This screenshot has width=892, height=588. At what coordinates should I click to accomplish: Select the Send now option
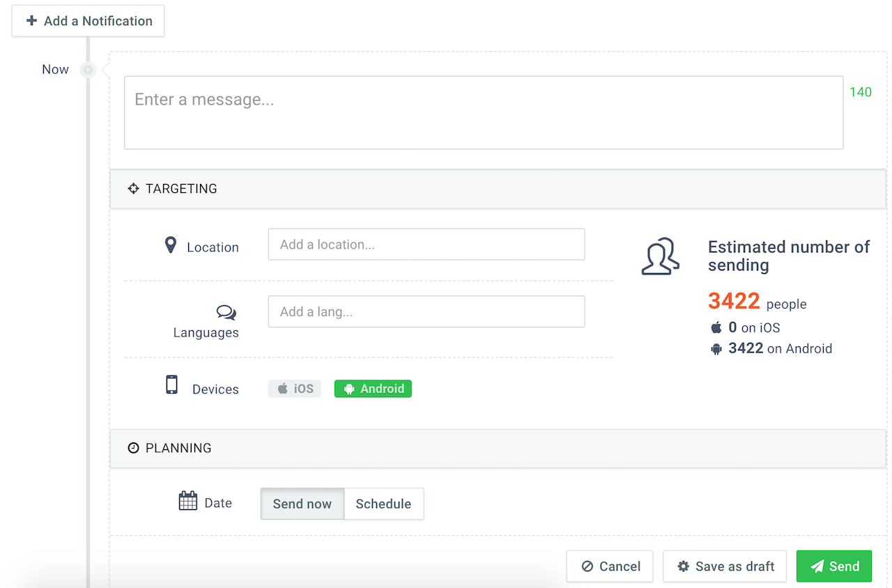302,504
